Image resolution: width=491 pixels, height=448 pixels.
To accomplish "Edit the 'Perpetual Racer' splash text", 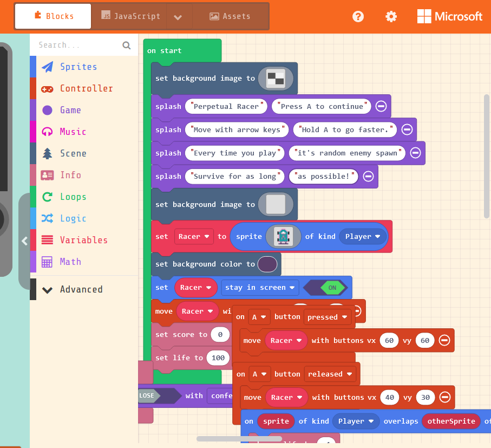I will pos(226,106).
